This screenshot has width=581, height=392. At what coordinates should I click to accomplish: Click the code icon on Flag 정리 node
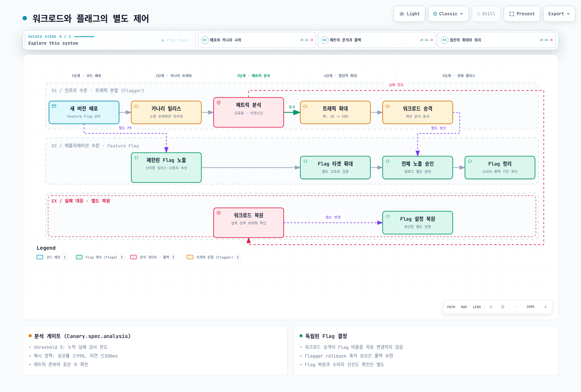470,162
